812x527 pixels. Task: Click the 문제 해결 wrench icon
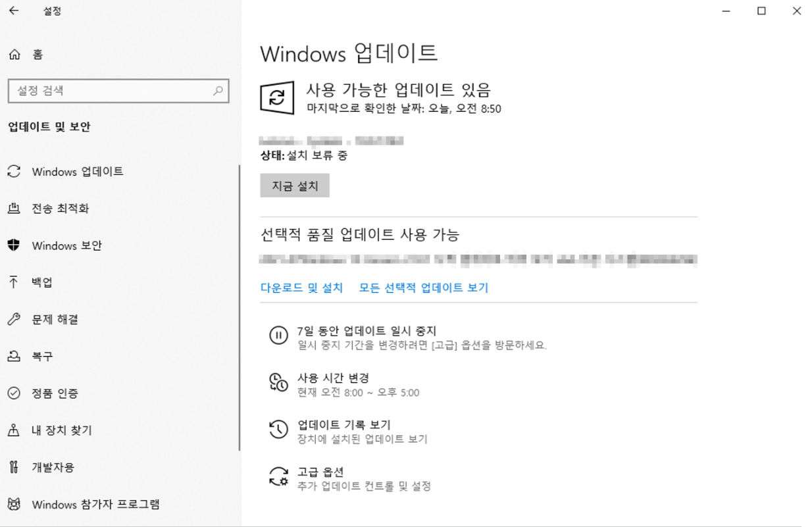(x=14, y=319)
